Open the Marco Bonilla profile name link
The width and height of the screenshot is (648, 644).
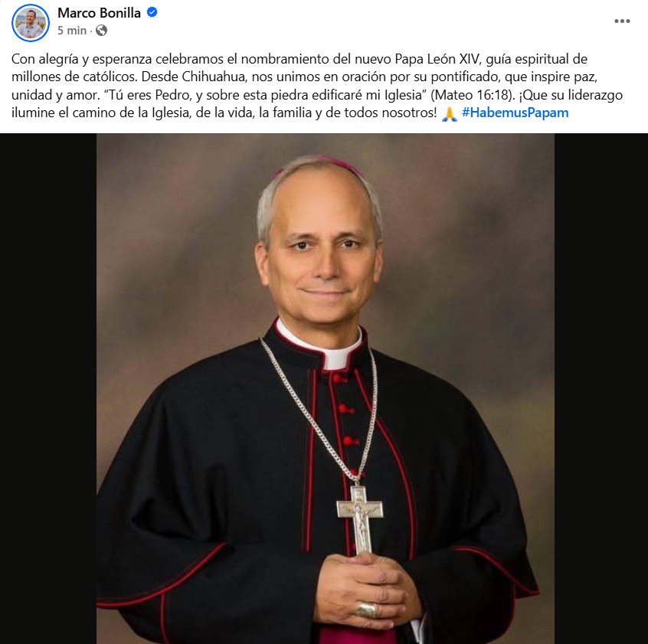99,13
